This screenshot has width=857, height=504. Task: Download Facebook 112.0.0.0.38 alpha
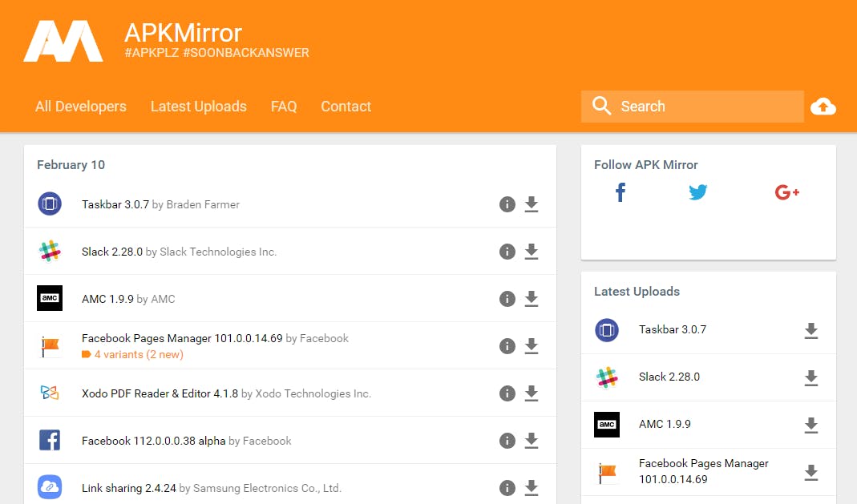[x=531, y=441]
